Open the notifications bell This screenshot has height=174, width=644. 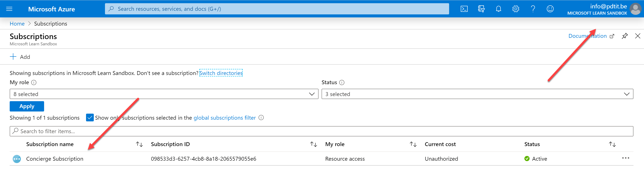coord(498,9)
